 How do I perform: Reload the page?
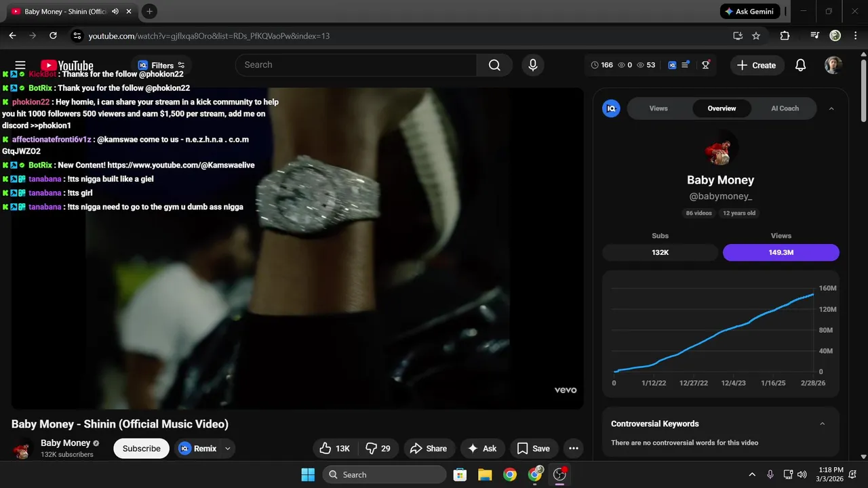tap(53, 35)
